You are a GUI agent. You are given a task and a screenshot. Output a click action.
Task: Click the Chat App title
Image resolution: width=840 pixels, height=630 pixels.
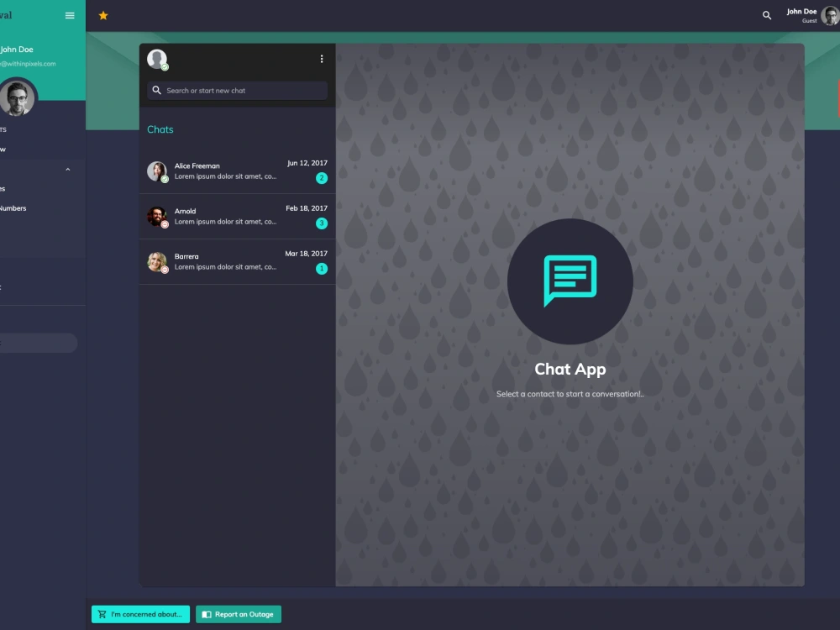pyautogui.click(x=570, y=369)
